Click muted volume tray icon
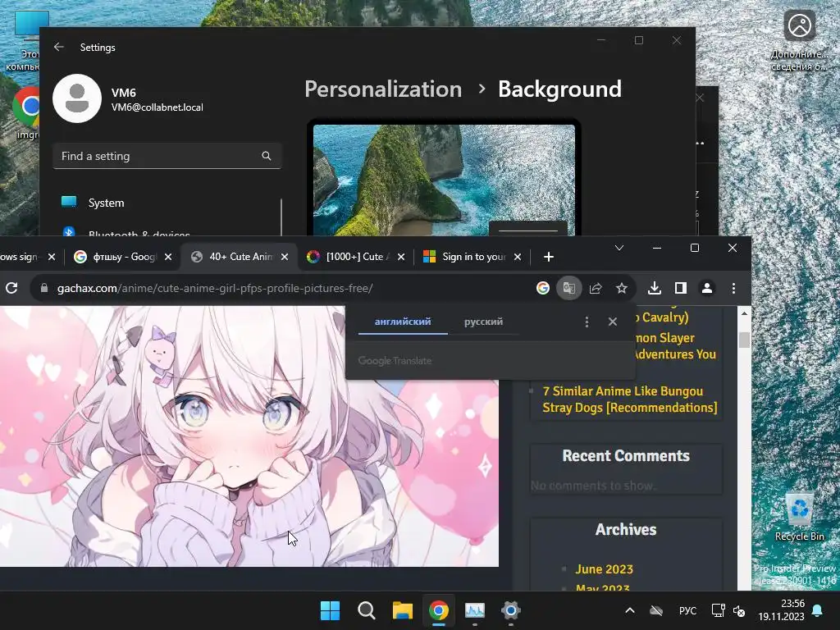 point(739,610)
